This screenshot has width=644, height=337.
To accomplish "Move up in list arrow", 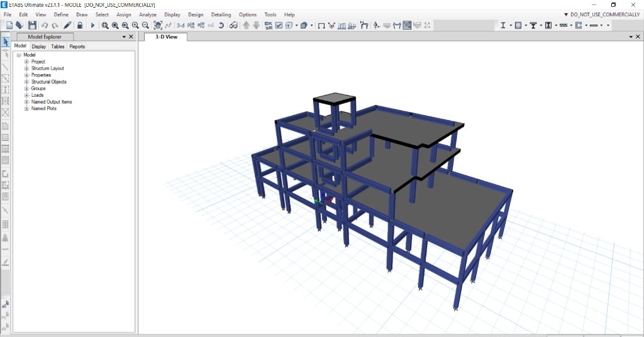I will tap(246, 25).
